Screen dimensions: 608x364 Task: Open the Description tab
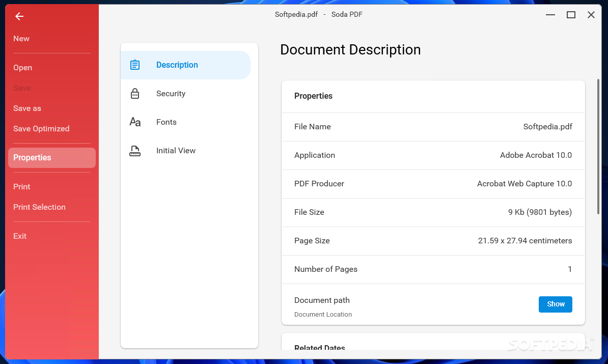coord(186,65)
